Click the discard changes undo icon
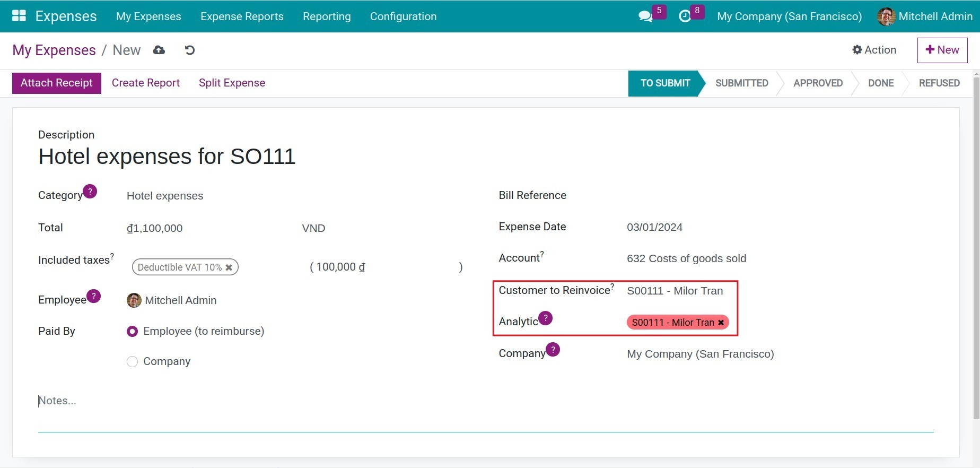Image resolution: width=980 pixels, height=468 pixels. [189, 50]
